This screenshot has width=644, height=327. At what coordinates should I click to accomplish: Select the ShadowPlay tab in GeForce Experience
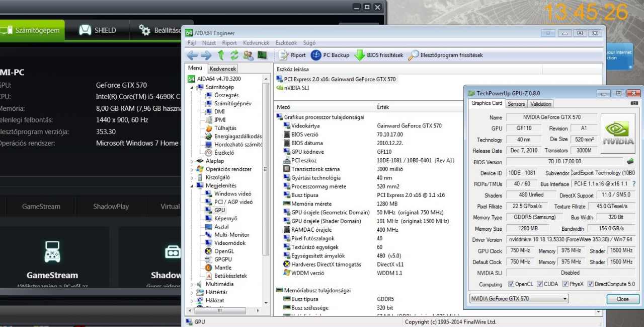tap(111, 207)
